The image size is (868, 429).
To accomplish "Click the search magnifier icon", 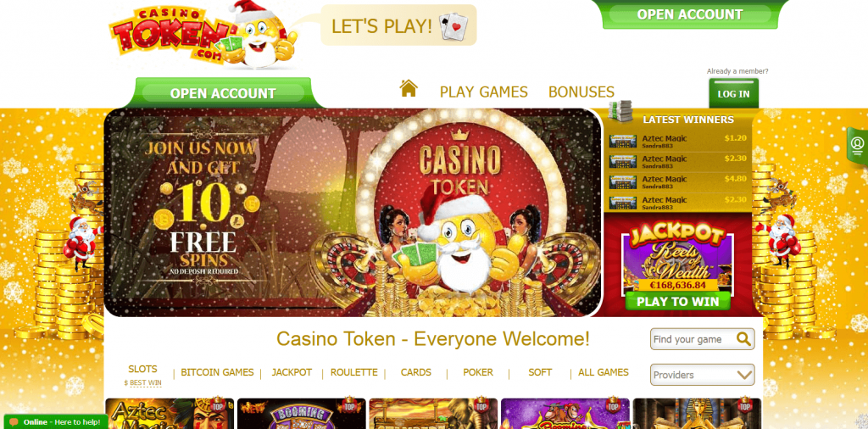I will pyautogui.click(x=743, y=339).
